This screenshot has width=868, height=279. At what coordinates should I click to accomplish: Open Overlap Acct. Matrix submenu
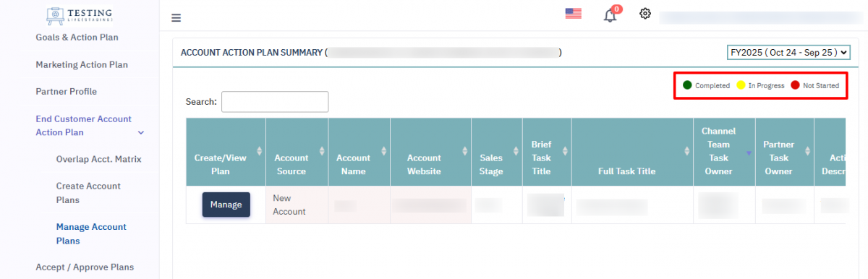[99, 159]
